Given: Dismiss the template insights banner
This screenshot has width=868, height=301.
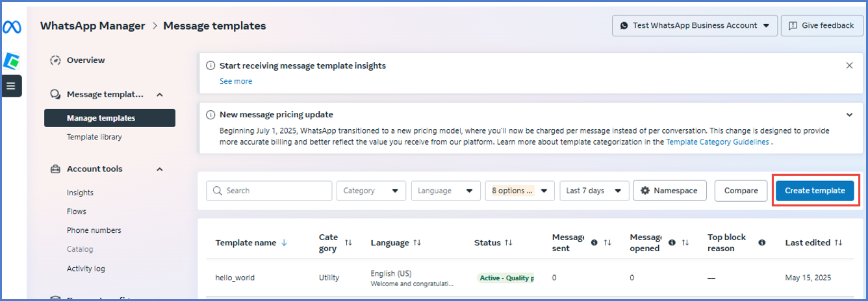Looking at the screenshot, I should tap(849, 66).
